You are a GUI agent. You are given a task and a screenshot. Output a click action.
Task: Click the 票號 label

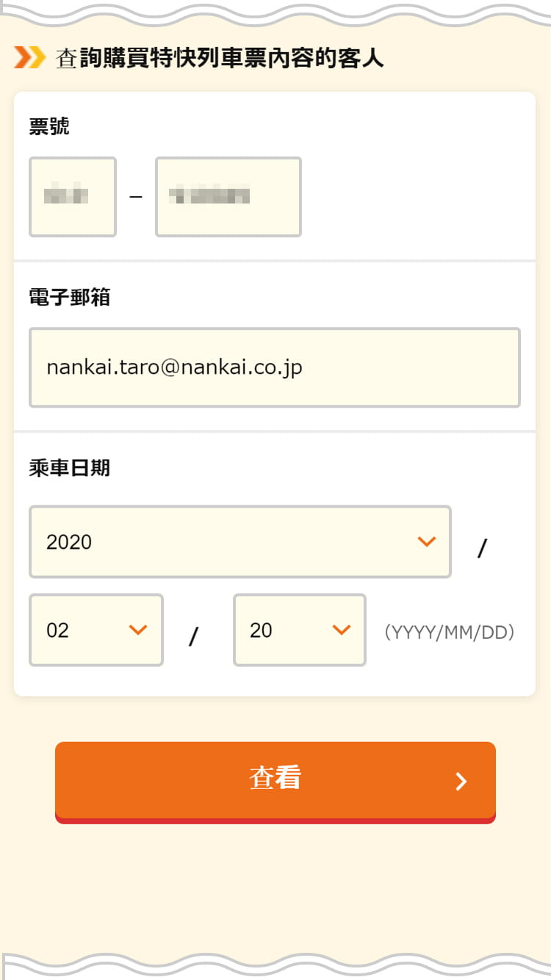49,127
